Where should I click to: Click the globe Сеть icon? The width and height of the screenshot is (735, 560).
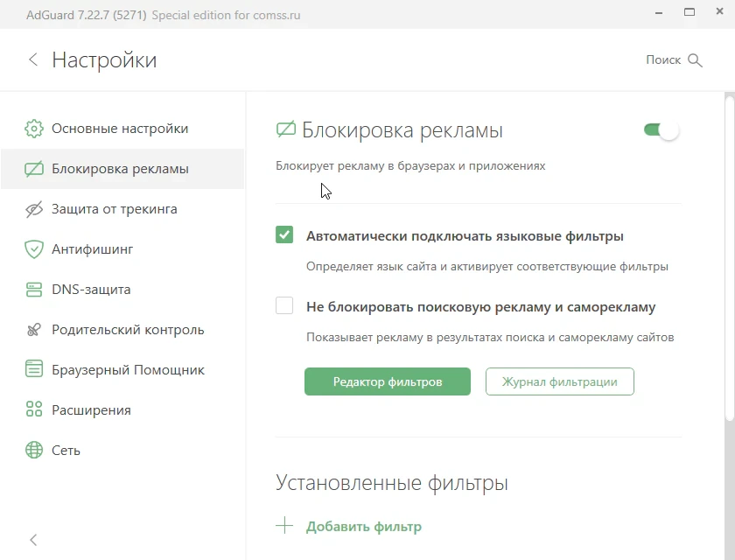click(34, 450)
